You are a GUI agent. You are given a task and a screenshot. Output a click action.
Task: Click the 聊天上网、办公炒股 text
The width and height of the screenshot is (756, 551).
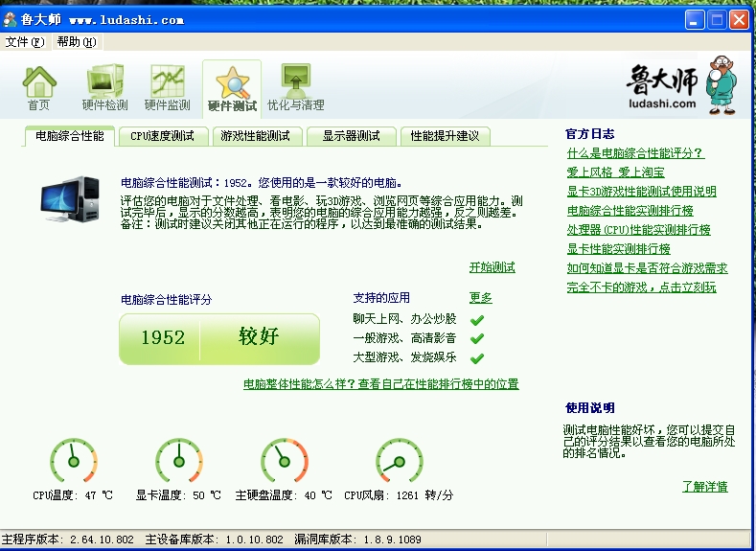click(404, 319)
